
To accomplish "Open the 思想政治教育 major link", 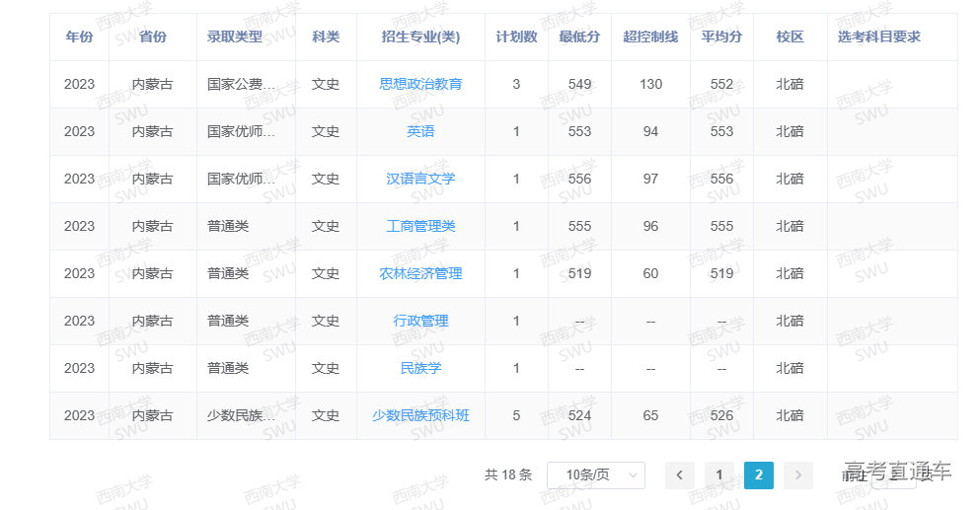I will pyautogui.click(x=420, y=85).
